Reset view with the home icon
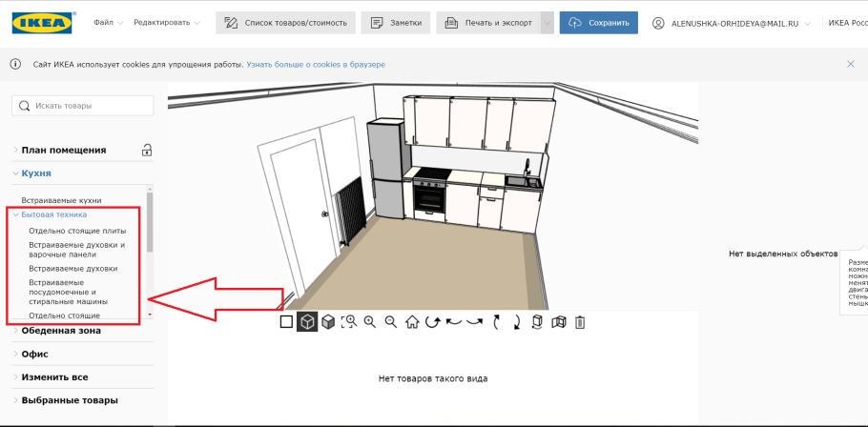The width and height of the screenshot is (868, 427). (x=412, y=322)
